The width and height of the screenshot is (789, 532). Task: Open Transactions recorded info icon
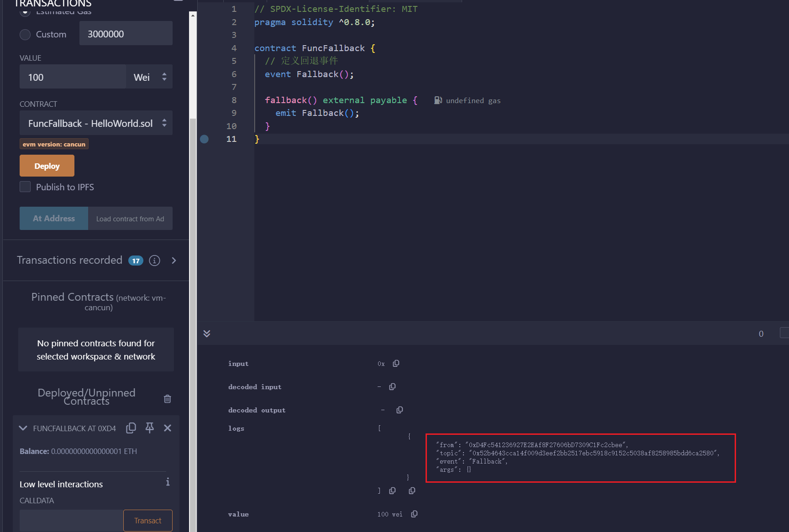pyautogui.click(x=155, y=261)
